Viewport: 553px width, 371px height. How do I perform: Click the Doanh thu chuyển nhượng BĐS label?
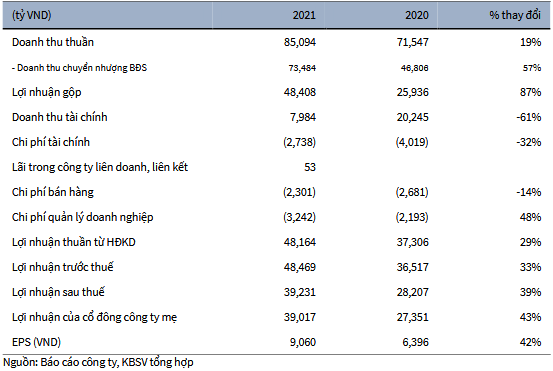(79, 68)
